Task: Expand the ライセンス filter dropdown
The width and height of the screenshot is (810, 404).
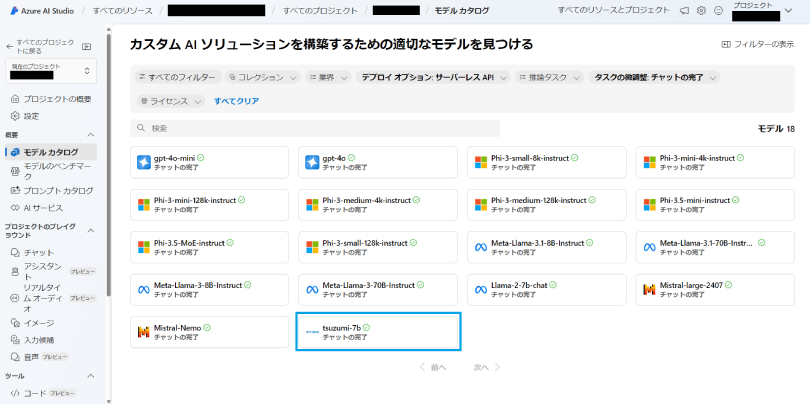Action: [172, 101]
